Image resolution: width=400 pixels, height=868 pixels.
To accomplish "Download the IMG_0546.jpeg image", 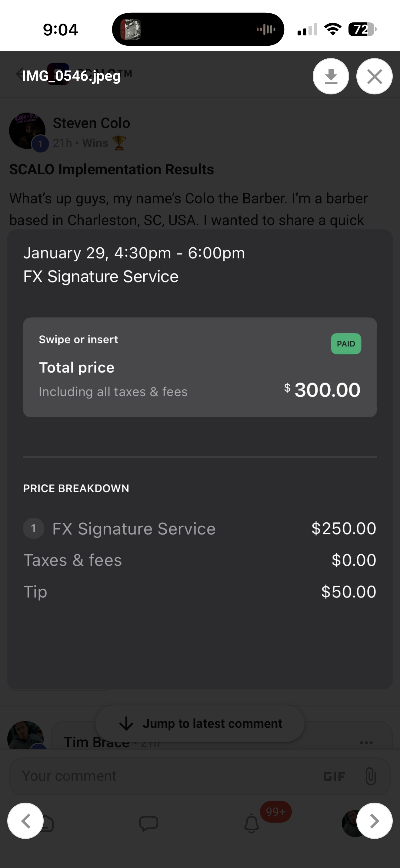I will (x=331, y=77).
